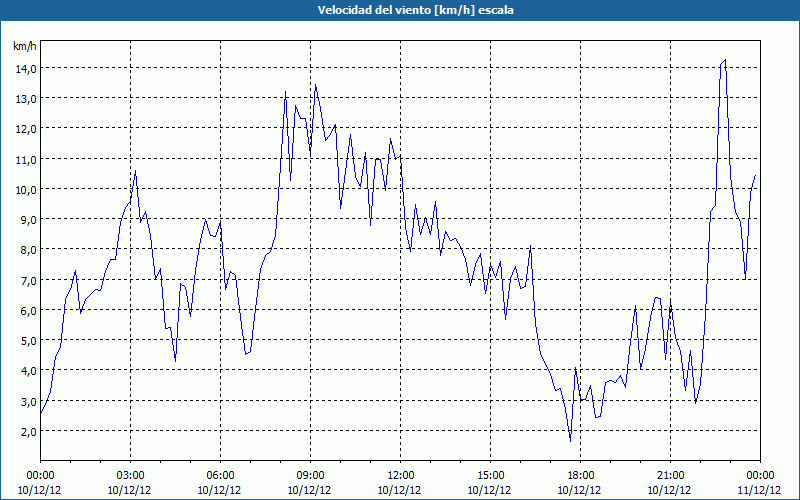Select the '13,0' y-axis value
The height and width of the screenshot is (500, 800).
[x=26, y=99]
